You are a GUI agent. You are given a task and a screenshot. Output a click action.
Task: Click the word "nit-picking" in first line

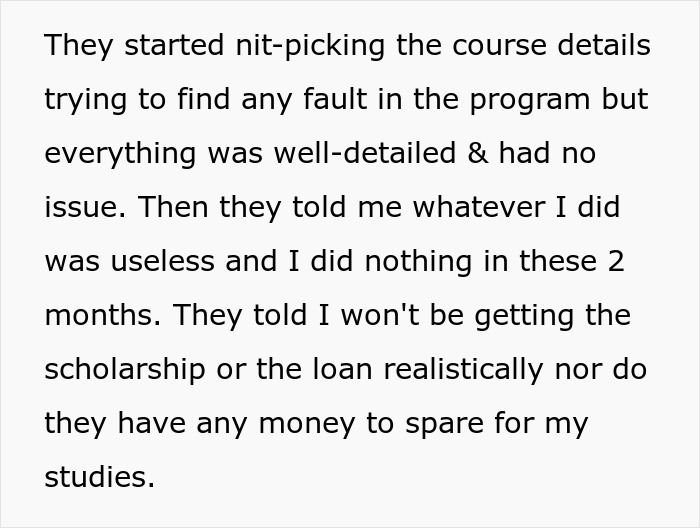point(310,46)
